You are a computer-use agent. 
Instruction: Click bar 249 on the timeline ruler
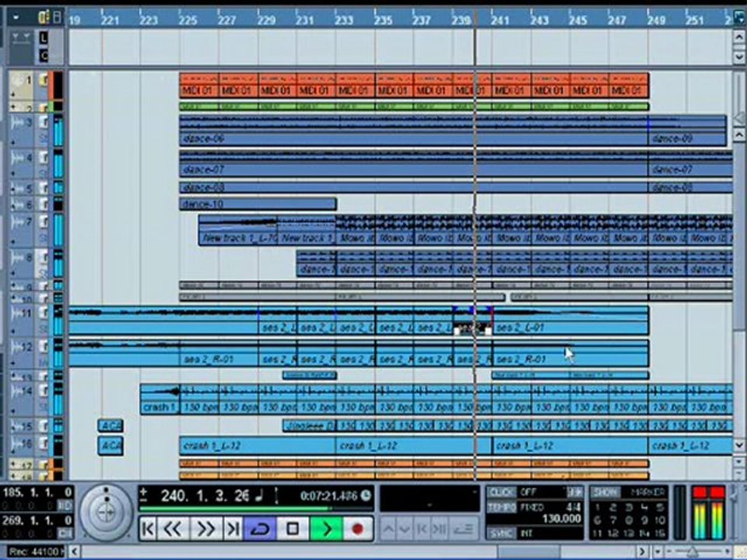(x=656, y=20)
